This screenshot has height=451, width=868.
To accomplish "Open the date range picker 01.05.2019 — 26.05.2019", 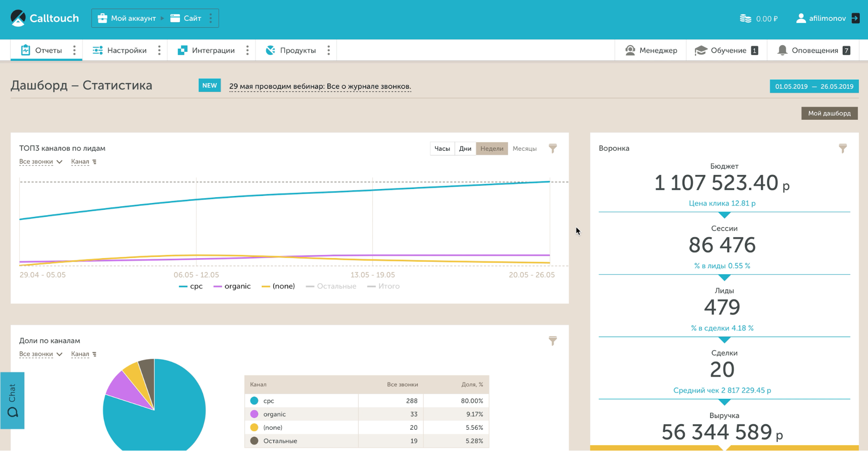I will click(x=814, y=86).
